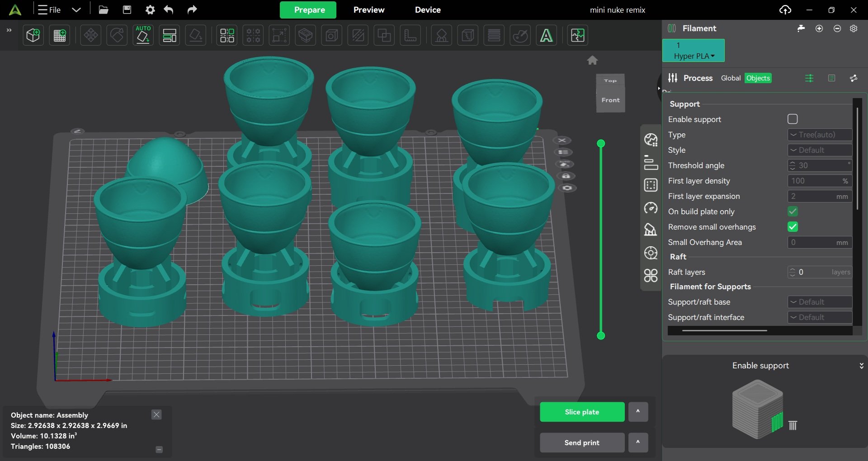Expand the arrow next to Slice plate
This screenshot has width=868, height=461.
point(638,412)
